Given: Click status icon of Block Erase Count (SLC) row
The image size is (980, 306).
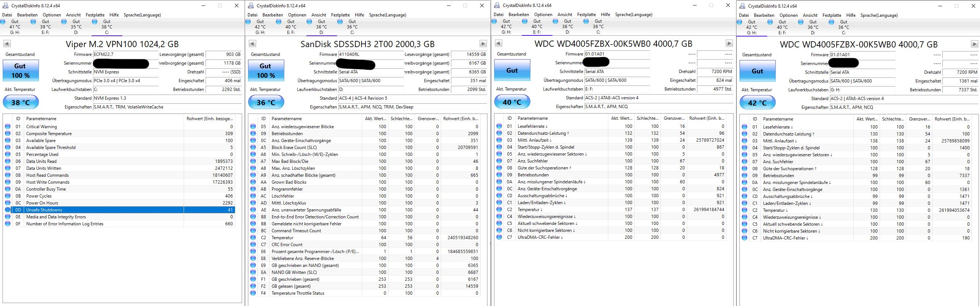Looking at the screenshot, I should coord(253,147).
